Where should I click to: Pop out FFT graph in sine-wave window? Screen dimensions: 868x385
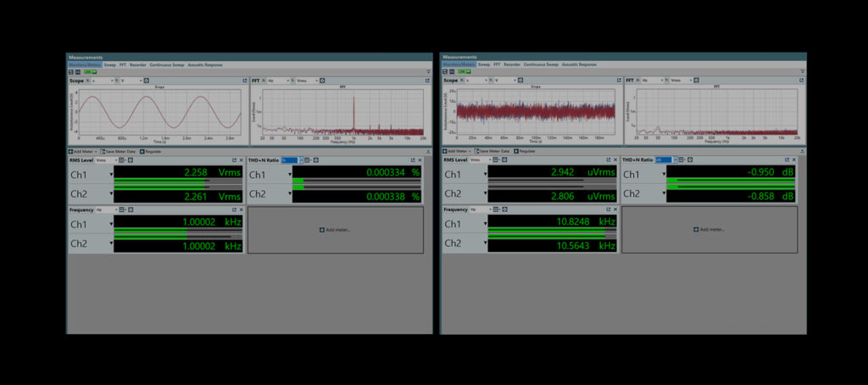point(427,81)
